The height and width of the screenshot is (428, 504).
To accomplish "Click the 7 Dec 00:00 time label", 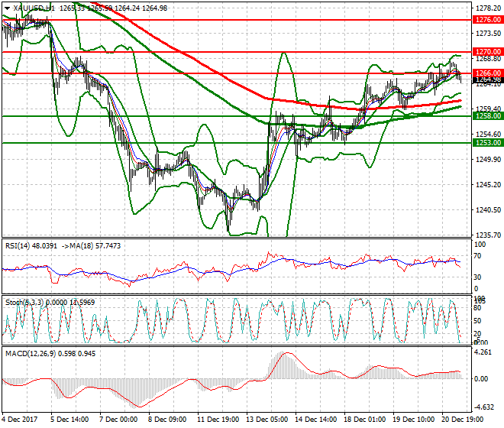I will pyautogui.click(x=118, y=420).
